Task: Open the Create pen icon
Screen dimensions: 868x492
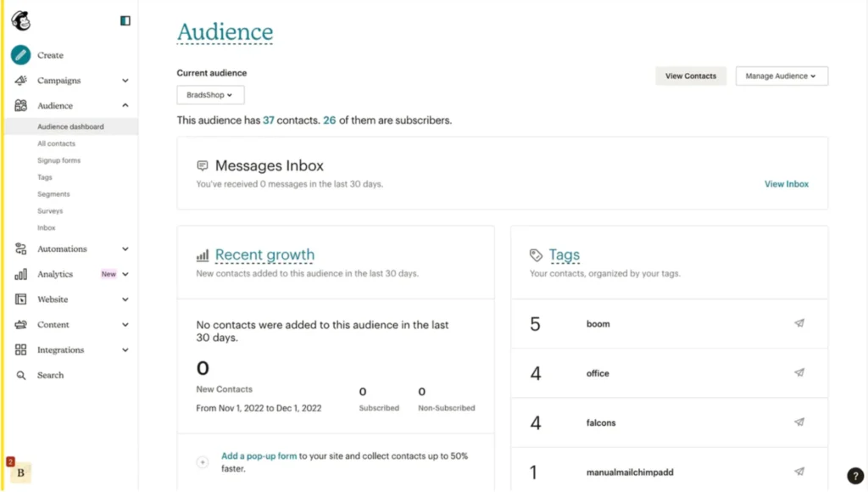Action: point(19,55)
